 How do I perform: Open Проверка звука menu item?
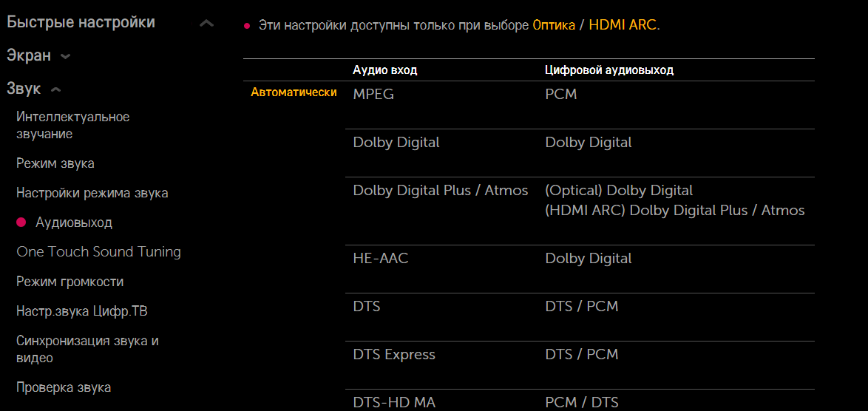click(x=64, y=387)
